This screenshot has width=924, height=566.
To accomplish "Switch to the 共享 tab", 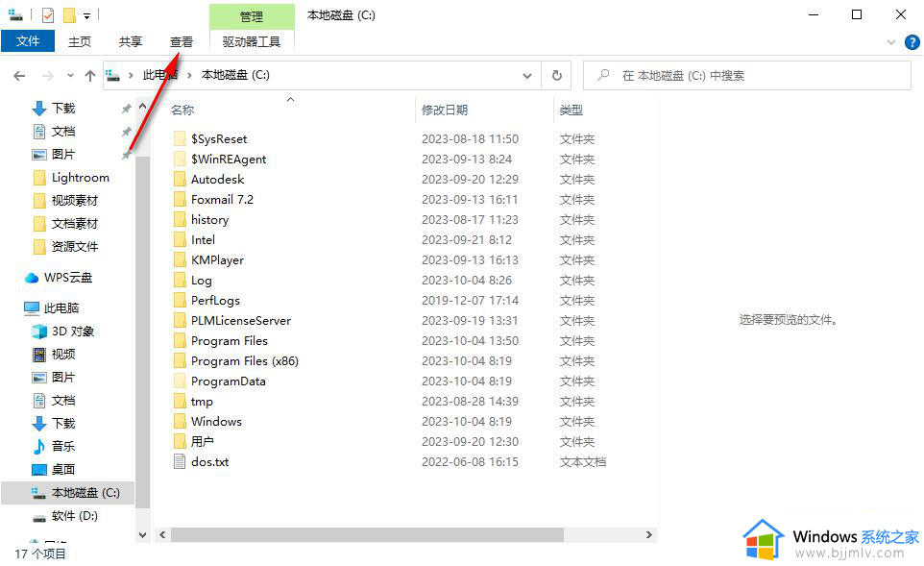I will [131, 42].
